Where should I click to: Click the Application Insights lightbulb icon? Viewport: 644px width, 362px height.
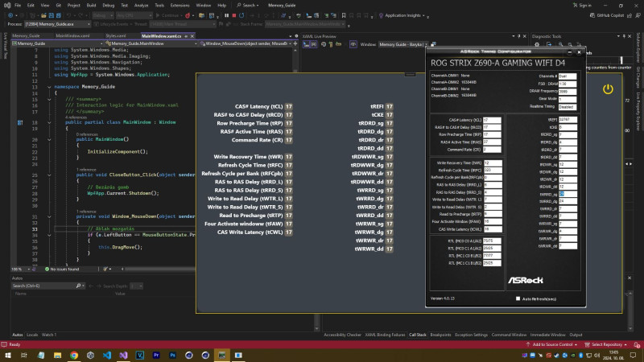click(x=381, y=15)
